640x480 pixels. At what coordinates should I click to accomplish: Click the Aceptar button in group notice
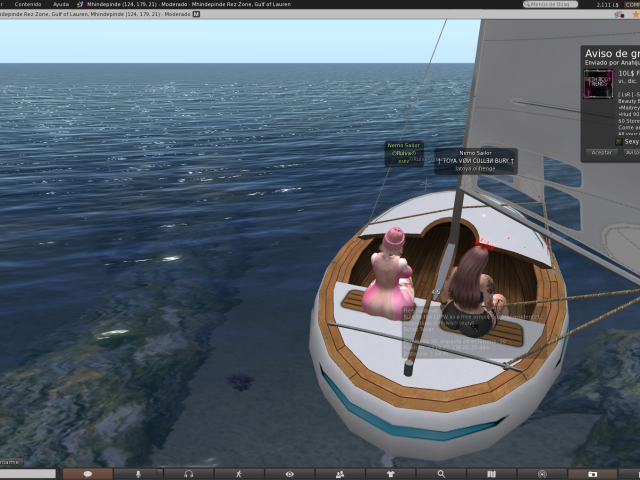602,153
